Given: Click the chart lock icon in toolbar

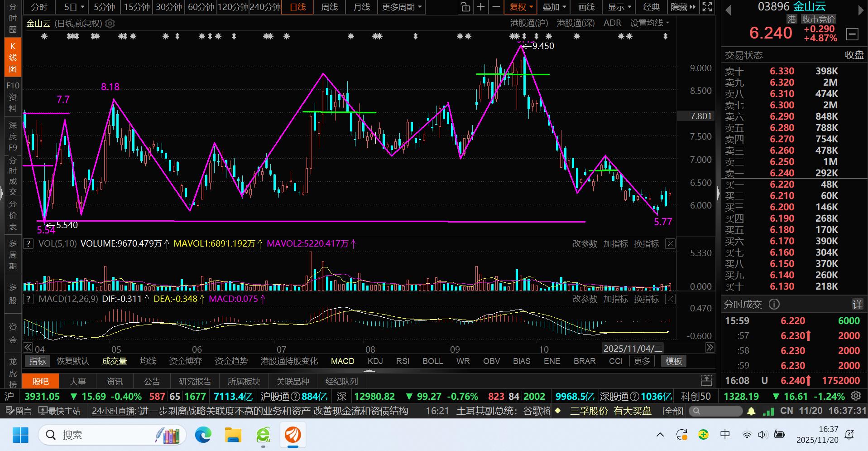Looking at the screenshot, I should tap(465, 7).
